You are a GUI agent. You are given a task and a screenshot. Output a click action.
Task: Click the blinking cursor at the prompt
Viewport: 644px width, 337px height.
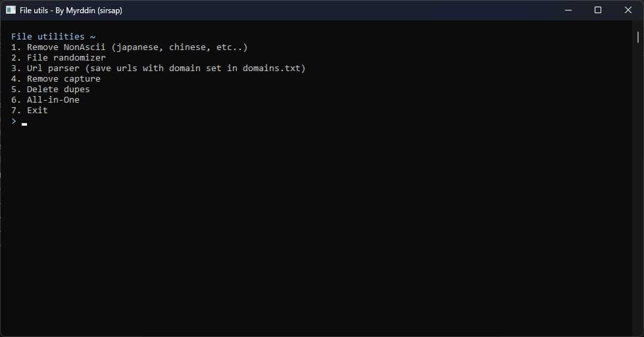pyautogui.click(x=24, y=124)
